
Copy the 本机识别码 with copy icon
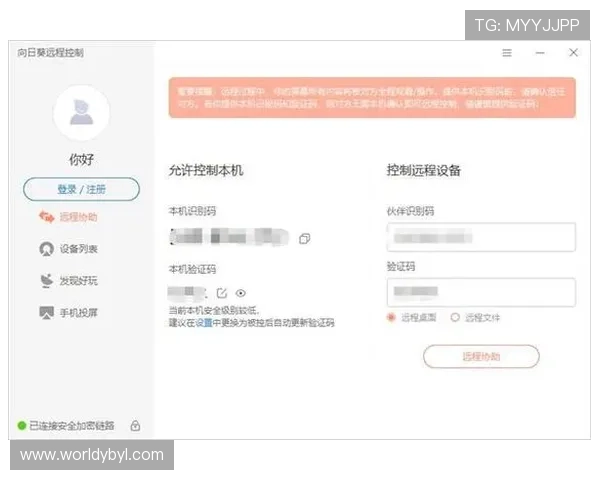point(305,238)
